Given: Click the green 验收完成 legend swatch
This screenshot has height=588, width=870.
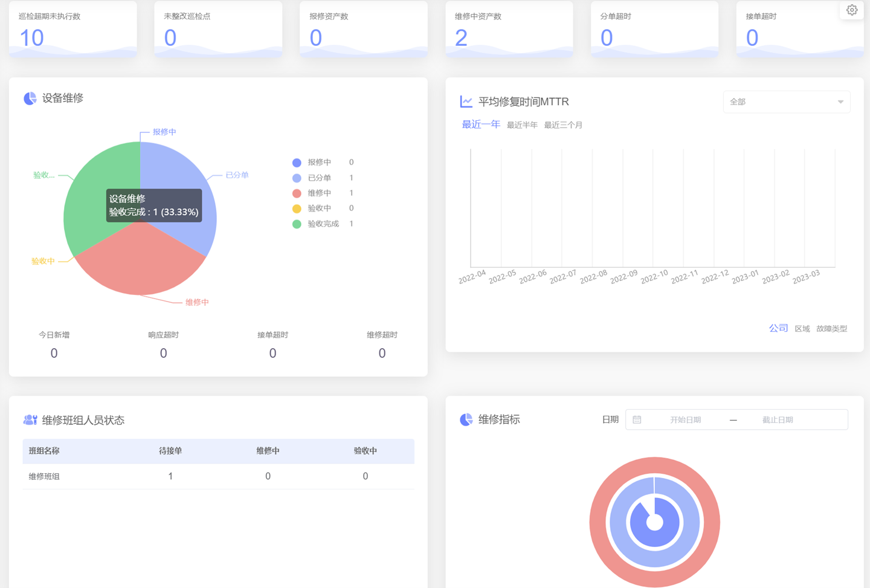Looking at the screenshot, I should click(x=297, y=224).
